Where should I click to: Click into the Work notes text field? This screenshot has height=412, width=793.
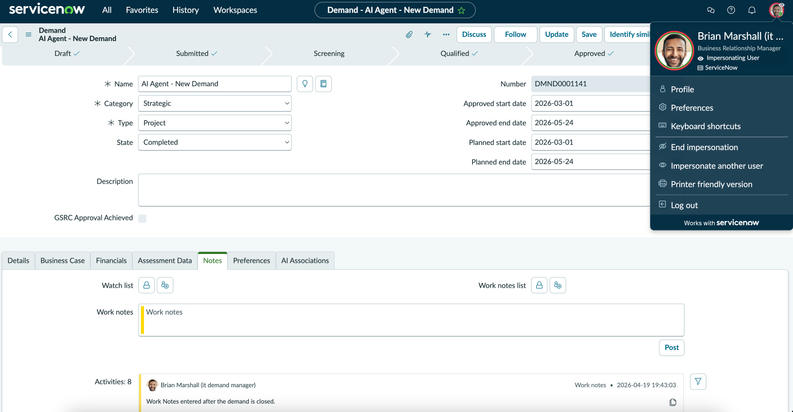pyautogui.click(x=414, y=320)
